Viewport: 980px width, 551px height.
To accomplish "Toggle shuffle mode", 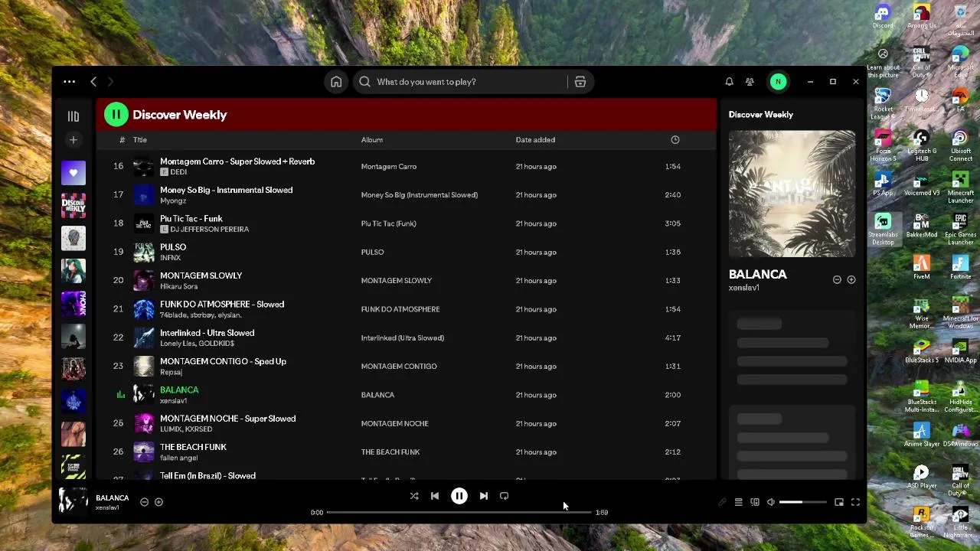I will pos(414,496).
